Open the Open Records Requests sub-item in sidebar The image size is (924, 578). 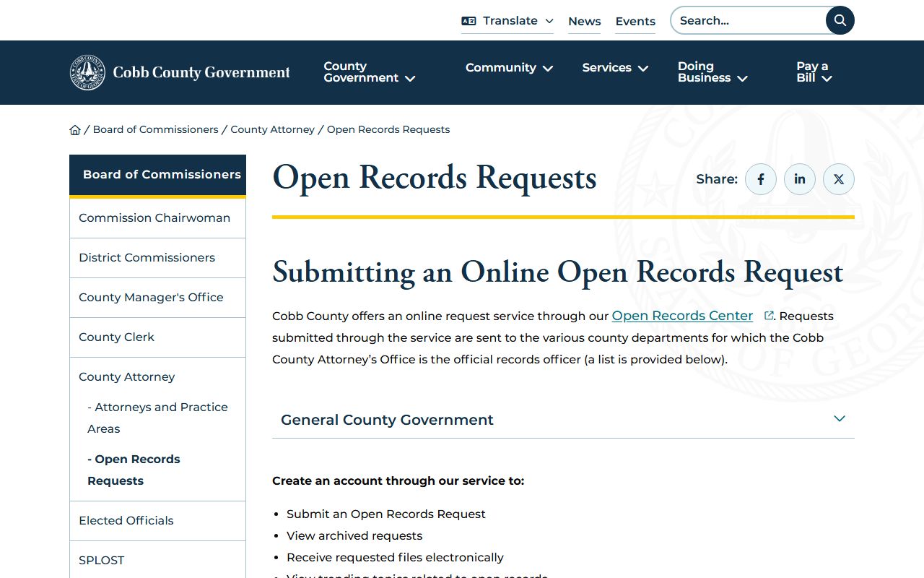pyautogui.click(x=134, y=470)
